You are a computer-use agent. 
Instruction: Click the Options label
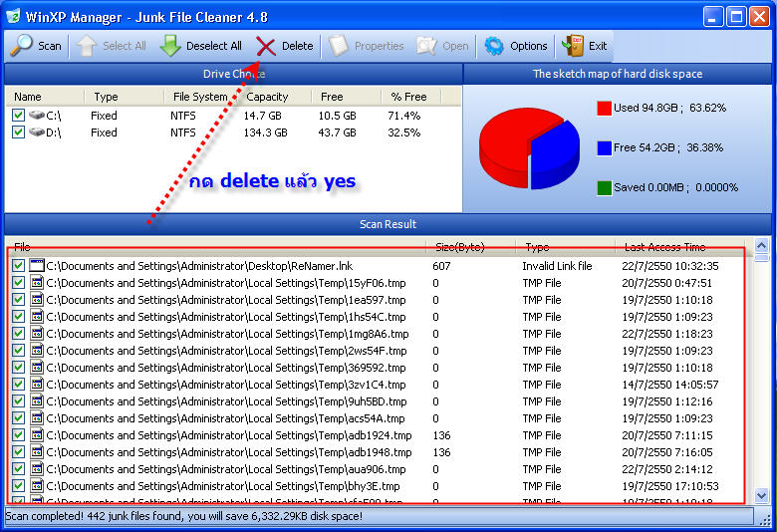pyautogui.click(x=529, y=46)
